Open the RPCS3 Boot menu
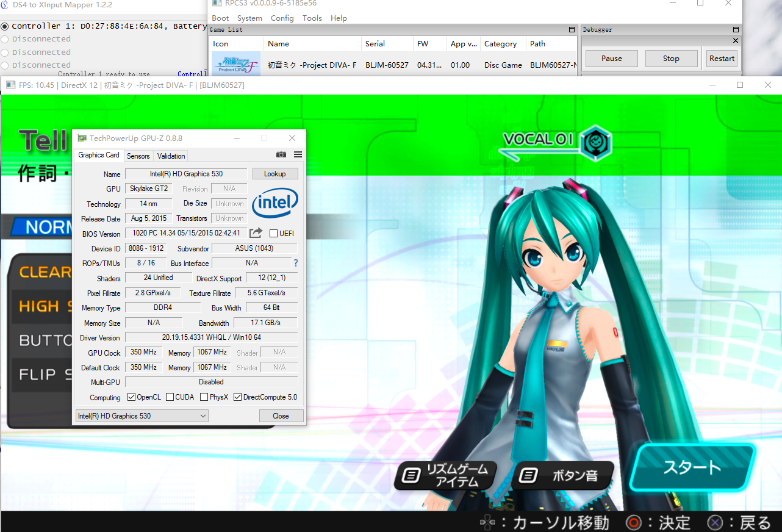Screen dimensions: 782x532 [x=220, y=18]
